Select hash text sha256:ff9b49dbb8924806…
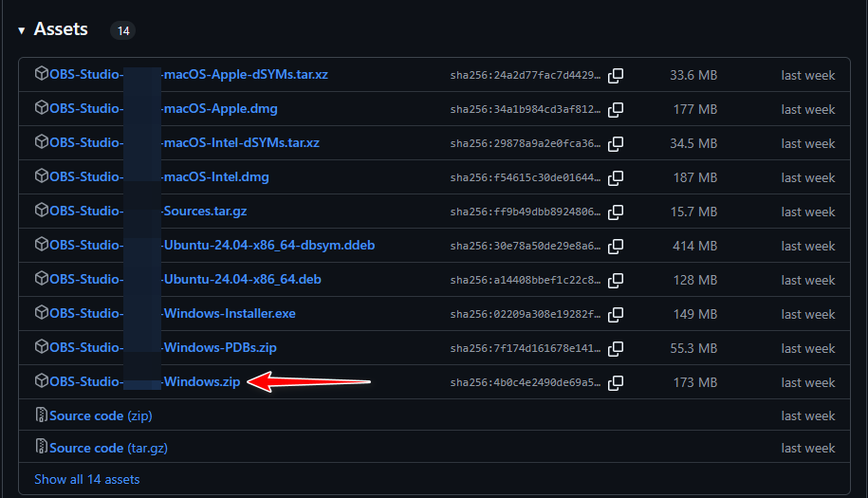The width and height of the screenshot is (868, 498). (526, 212)
